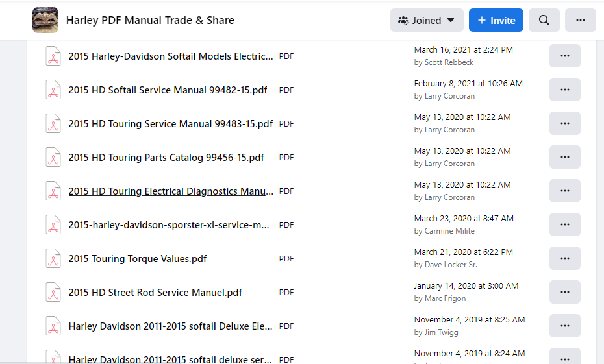
Task: Open options for Harley 2011-2015 softail Deluxe Ele file
Action: [564, 326]
